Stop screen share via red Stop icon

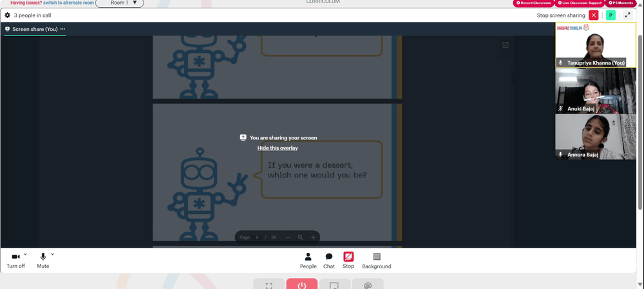click(x=348, y=257)
